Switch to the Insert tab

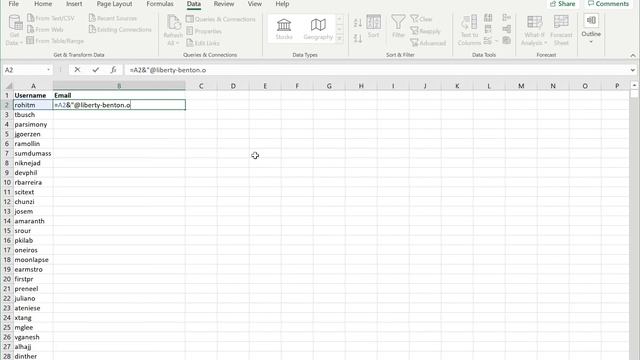coord(74,4)
